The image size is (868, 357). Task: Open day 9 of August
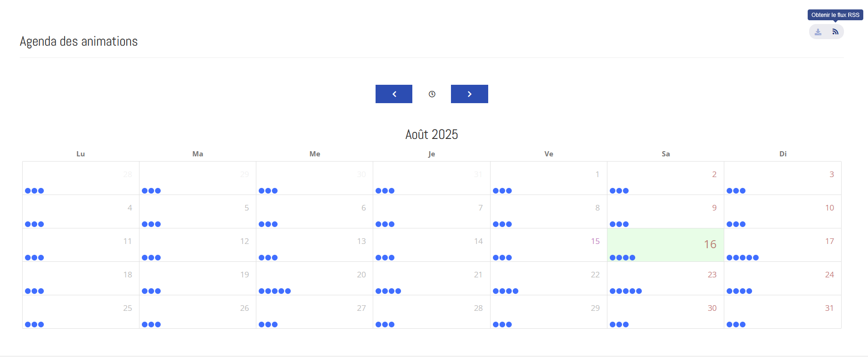click(x=714, y=208)
